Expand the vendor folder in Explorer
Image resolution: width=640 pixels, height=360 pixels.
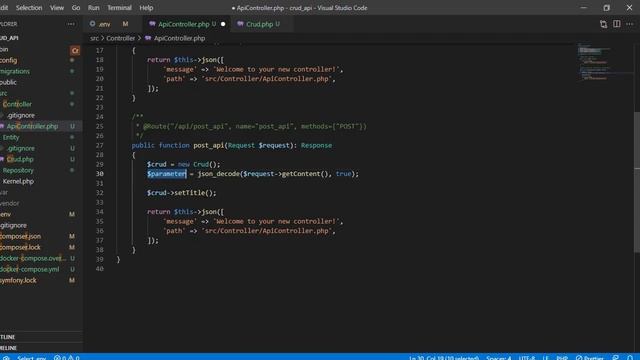(41, 203)
